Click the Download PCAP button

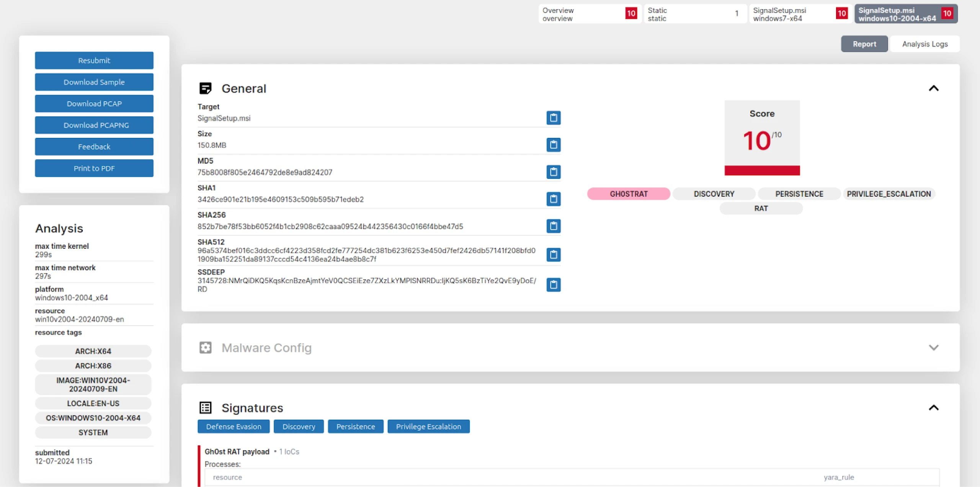94,103
